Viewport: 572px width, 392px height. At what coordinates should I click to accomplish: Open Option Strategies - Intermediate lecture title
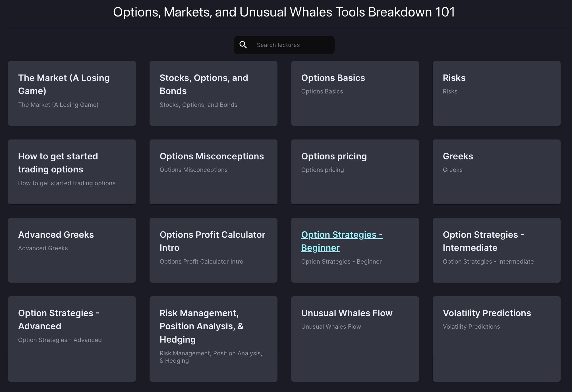[484, 241]
